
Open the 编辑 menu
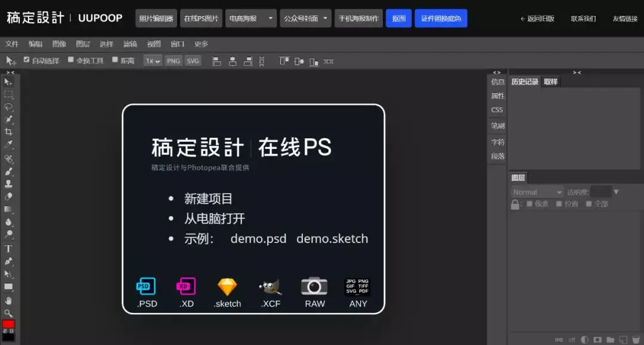[x=36, y=44]
